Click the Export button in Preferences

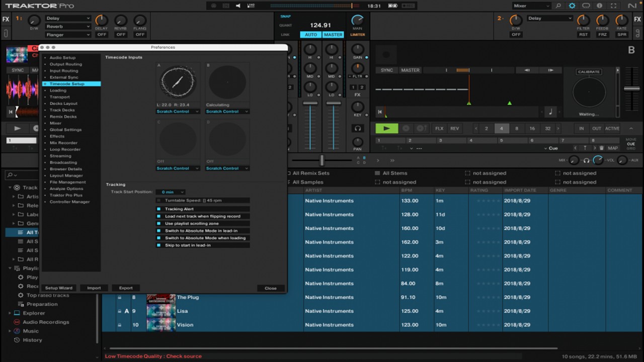[126, 288]
